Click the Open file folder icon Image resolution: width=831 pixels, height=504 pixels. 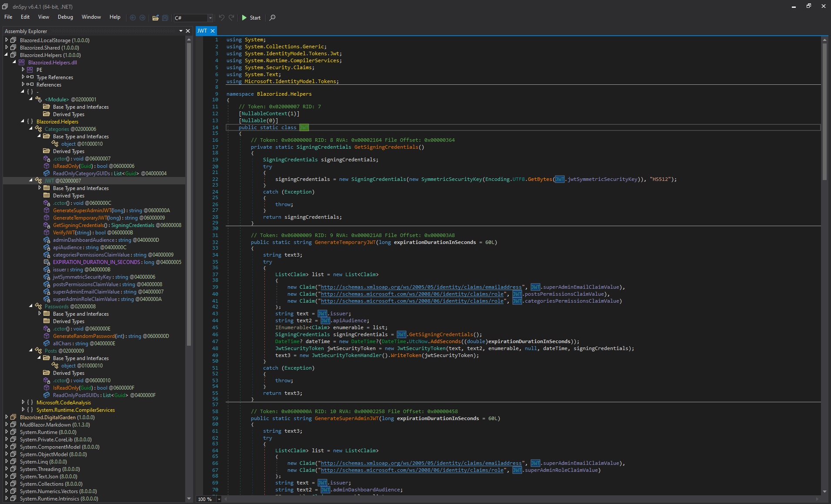pyautogui.click(x=155, y=18)
